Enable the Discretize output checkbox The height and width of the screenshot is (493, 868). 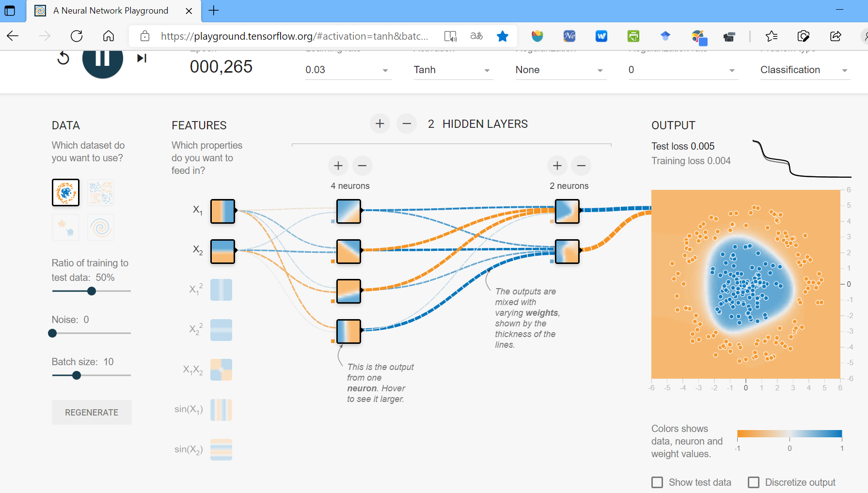pyautogui.click(x=754, y=482)
